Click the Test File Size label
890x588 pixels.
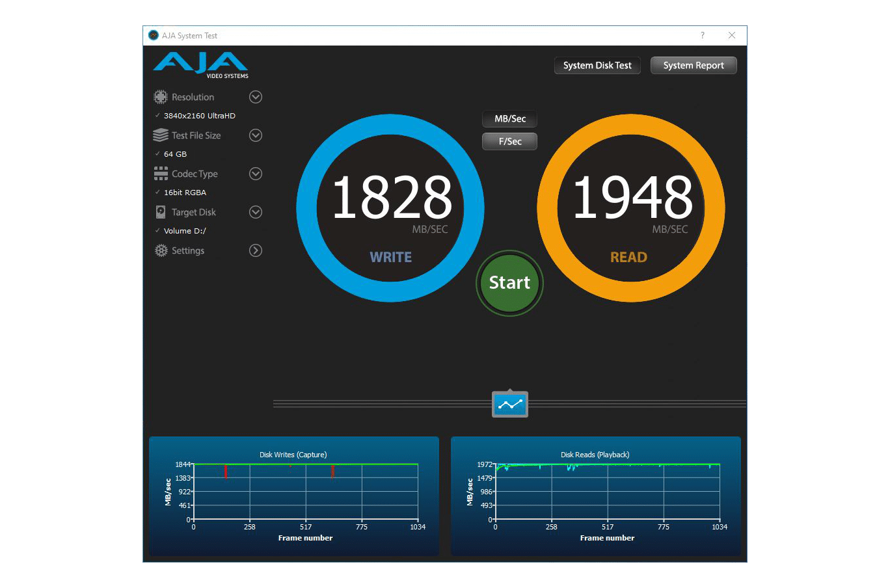(196, 135)
